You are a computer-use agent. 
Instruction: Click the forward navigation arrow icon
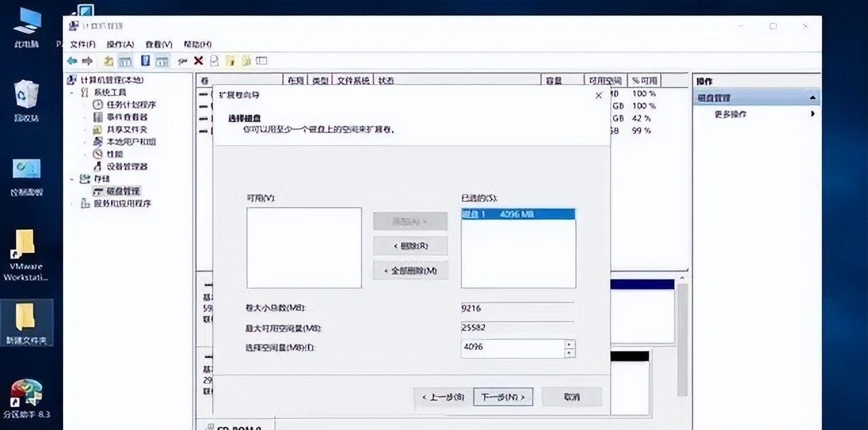87,60
